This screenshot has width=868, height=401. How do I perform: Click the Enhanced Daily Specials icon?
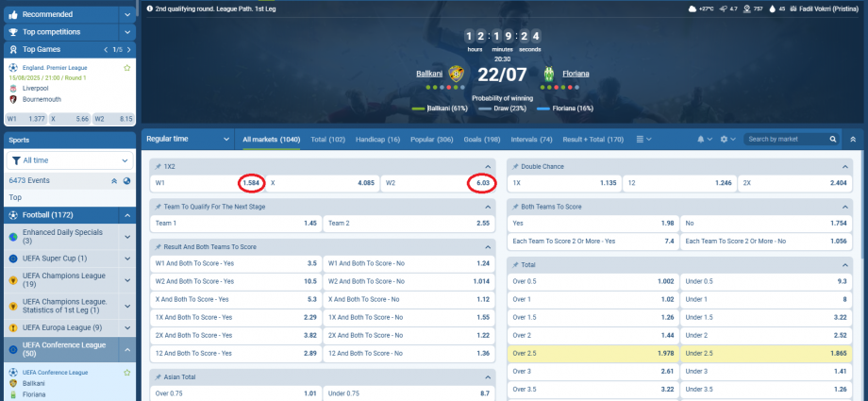click(x=13, y=237)
